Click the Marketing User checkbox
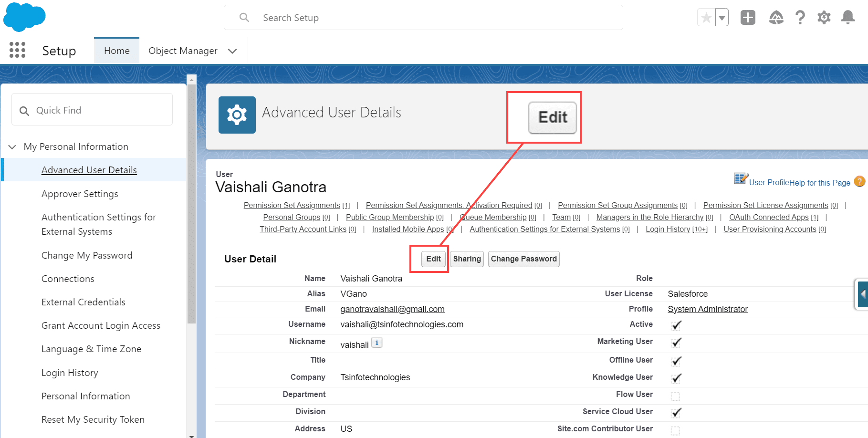Image resolution: width=868 pixels, height=438 pixels. (676, 343)
